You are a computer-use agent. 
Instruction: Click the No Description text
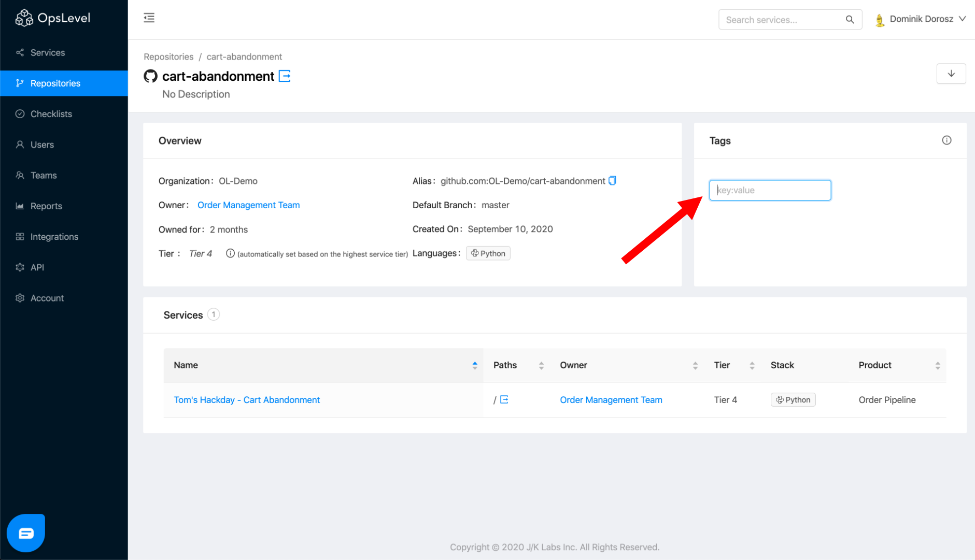[x=196, y=94]
